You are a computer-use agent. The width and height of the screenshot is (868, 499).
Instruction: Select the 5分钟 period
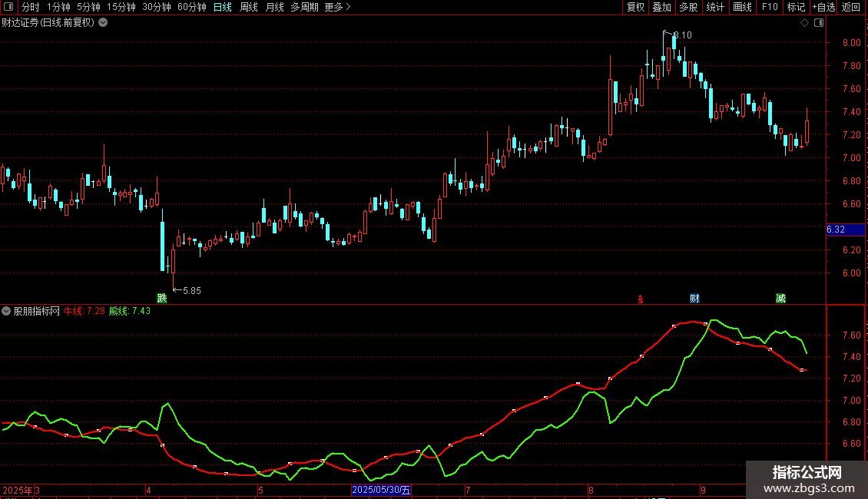coord(88,7)
